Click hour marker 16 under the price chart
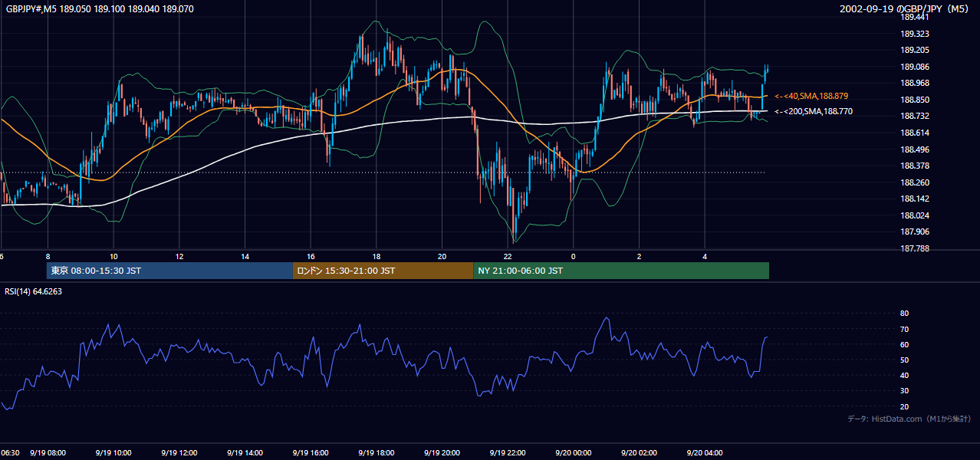Image resolution: width=980 pixels, height=460 pixels. [x=311, y=256]
